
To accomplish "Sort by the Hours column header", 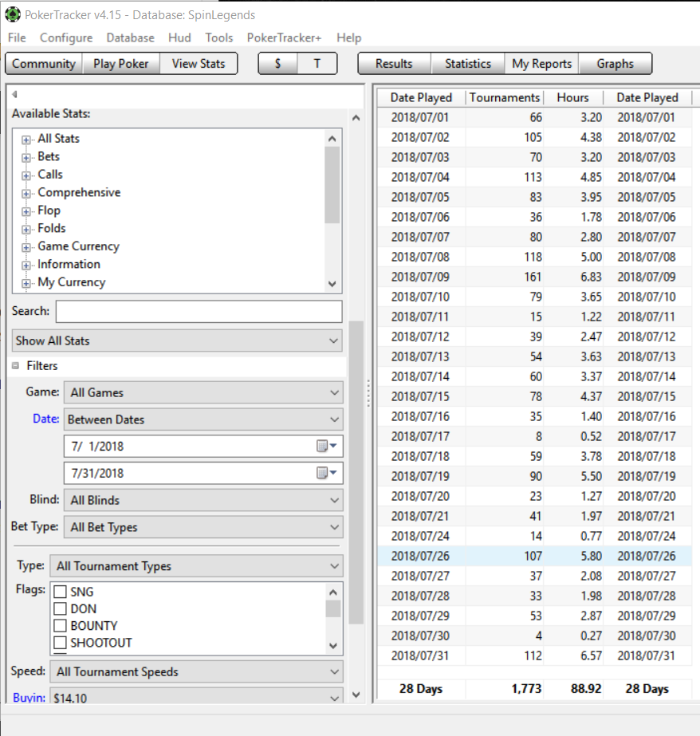I will (x=573, y=97).
